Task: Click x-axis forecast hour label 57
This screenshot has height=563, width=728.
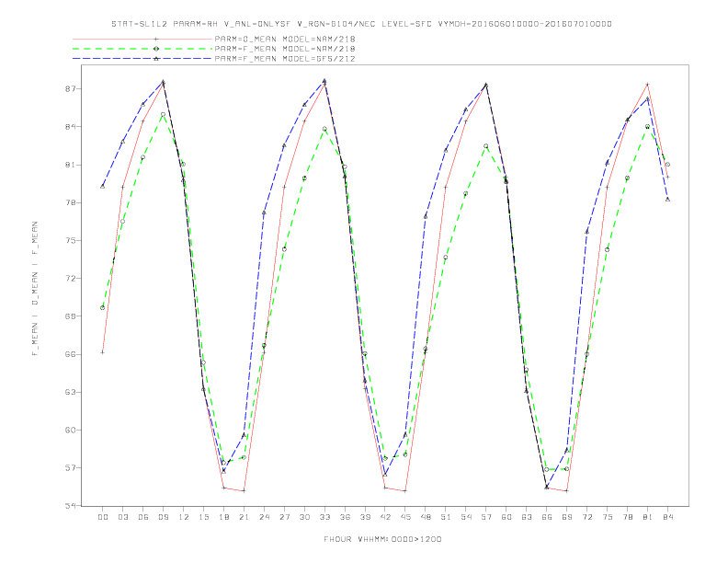Action: click(x=486, y=517)
